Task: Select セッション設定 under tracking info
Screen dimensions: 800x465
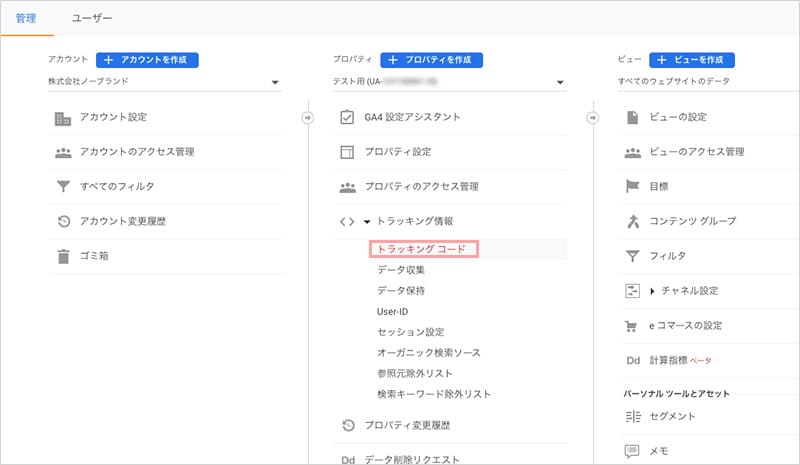Action: 411,332
